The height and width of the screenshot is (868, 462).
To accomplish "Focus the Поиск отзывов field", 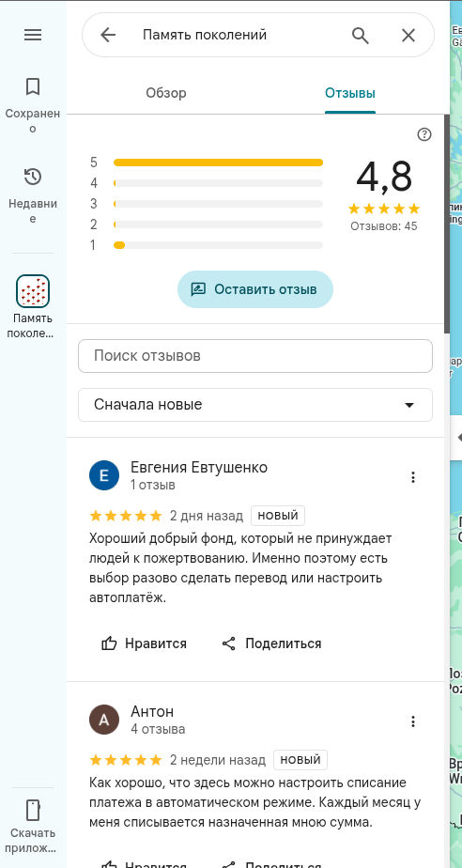I will (255, 356).
